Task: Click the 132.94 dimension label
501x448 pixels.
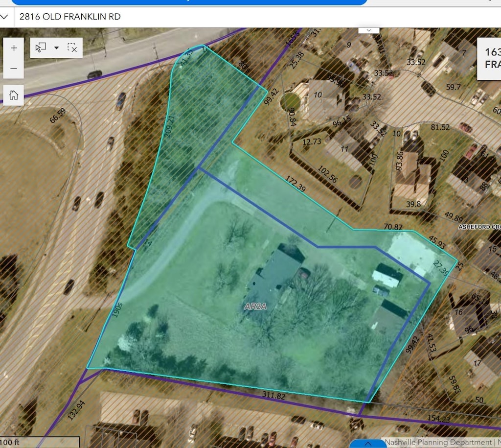Action: coord(76,410)
